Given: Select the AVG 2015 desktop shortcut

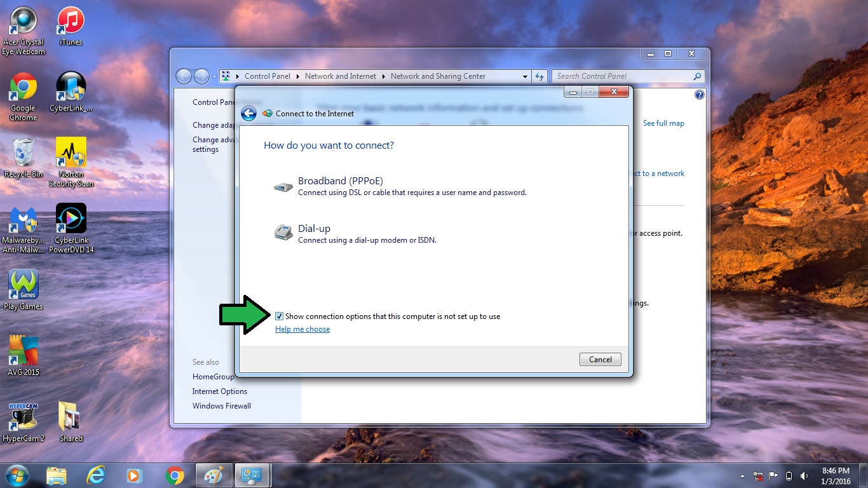Looking at the screenshot, I should (x=24, y=356).
